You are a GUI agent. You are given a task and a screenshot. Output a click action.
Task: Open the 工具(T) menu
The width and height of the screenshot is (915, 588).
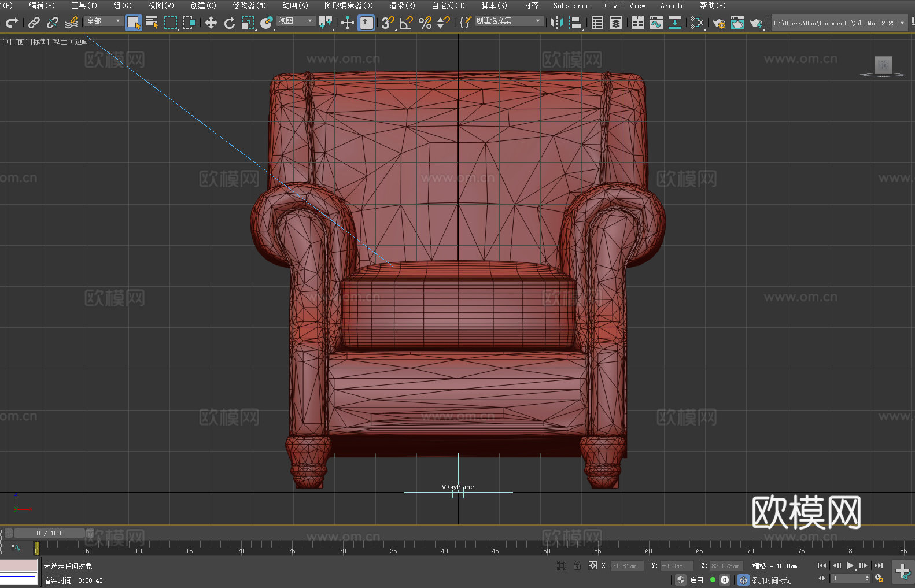[84, 5]
